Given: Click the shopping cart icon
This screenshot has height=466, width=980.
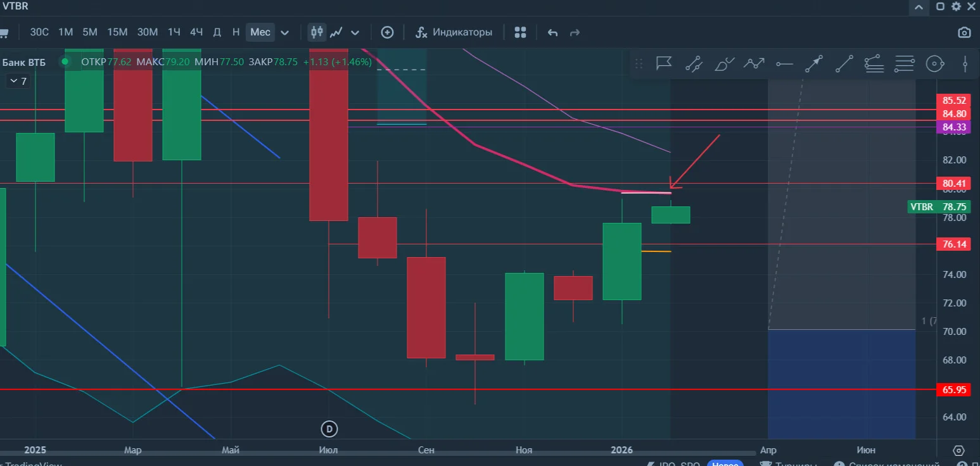Looking at the screenshot, I should tap(3, 33).
